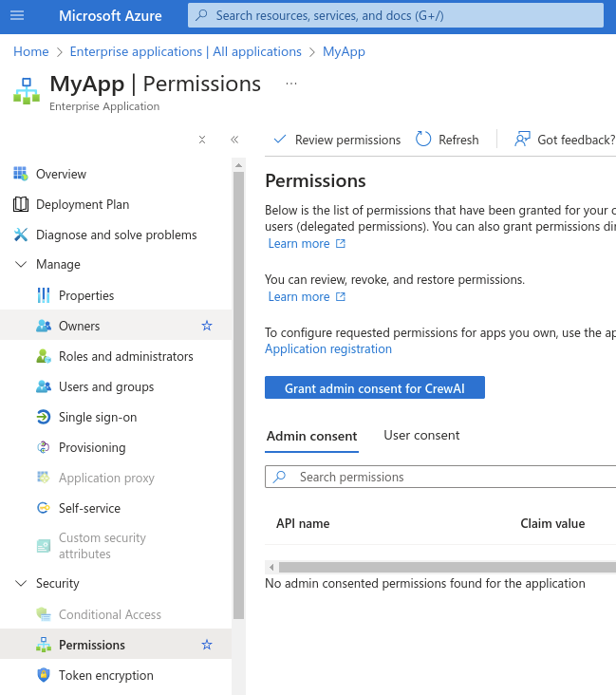Click the Provisioning cycle icon

[44, 447]
